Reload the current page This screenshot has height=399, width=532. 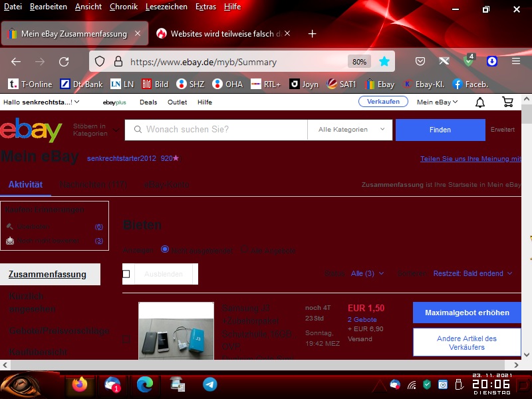tap(64, 61)
